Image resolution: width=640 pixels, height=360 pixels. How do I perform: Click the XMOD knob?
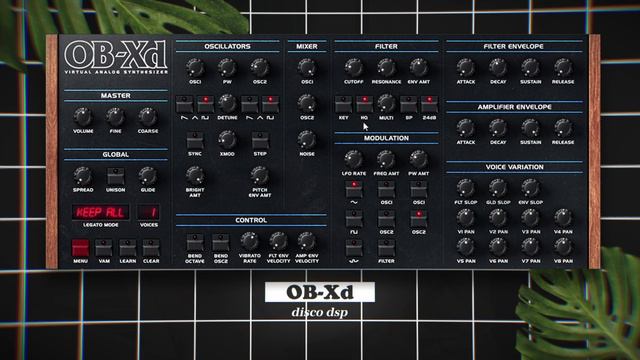pos(227,140)
